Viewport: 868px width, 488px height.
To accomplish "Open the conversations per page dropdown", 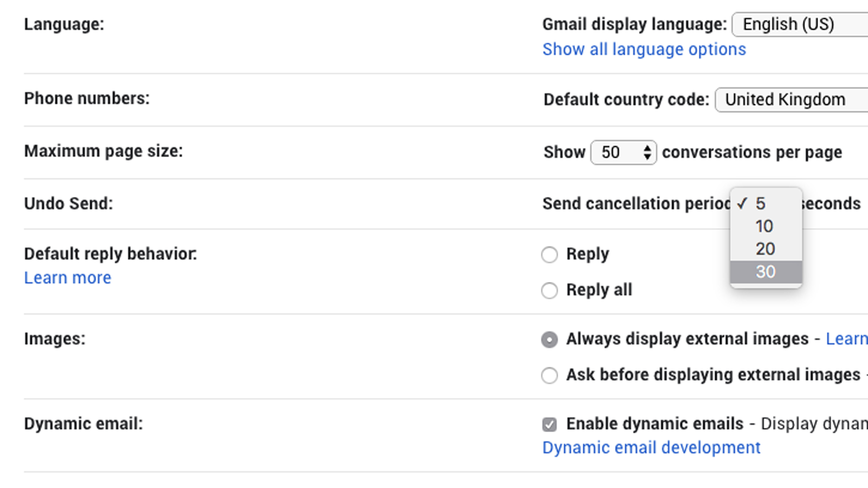I will click(x=623, y=152).
